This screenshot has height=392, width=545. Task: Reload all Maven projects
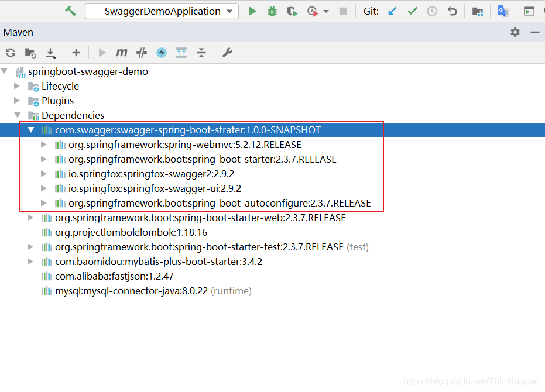(x=11, y=53)
